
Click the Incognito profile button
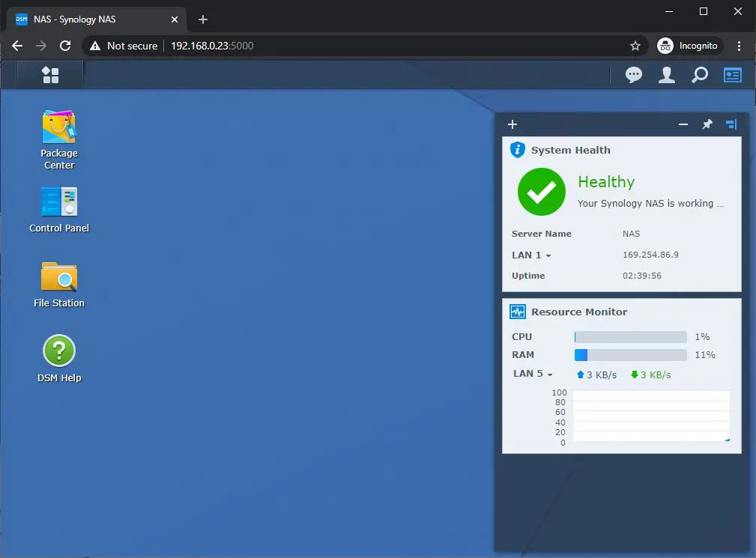[x=689, y=46]
